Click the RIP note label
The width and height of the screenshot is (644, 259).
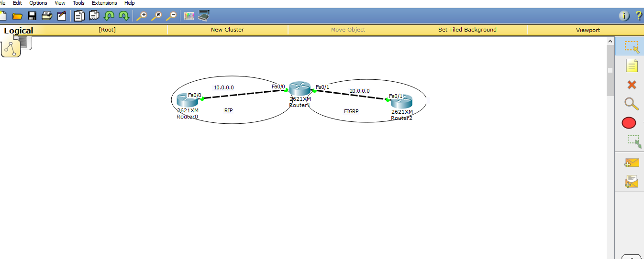(x=229, y=110)
